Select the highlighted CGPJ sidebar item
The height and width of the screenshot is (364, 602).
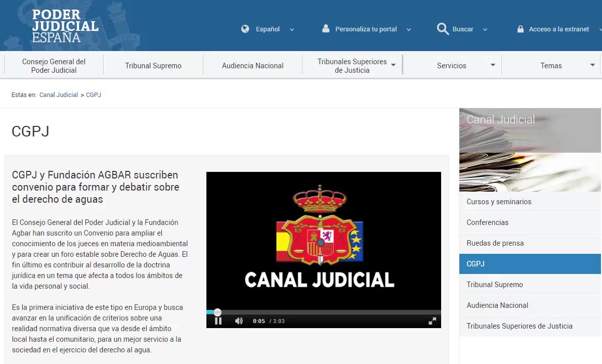click(530, 264)
